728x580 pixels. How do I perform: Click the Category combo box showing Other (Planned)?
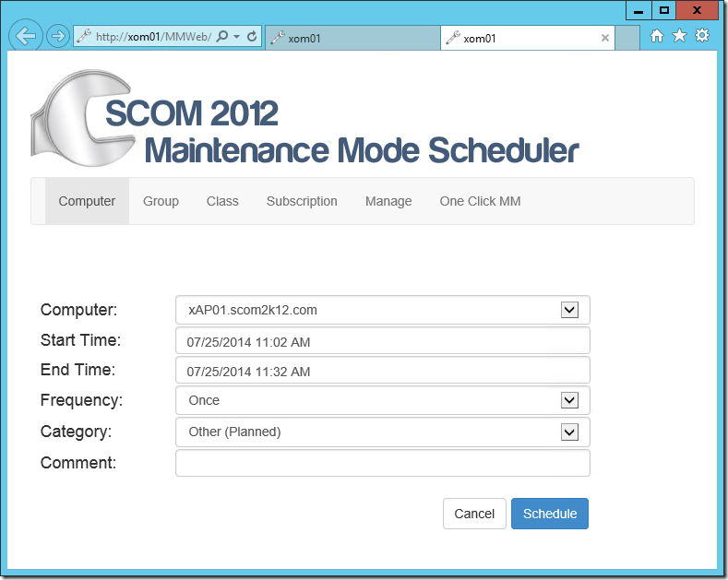point(383,432)
